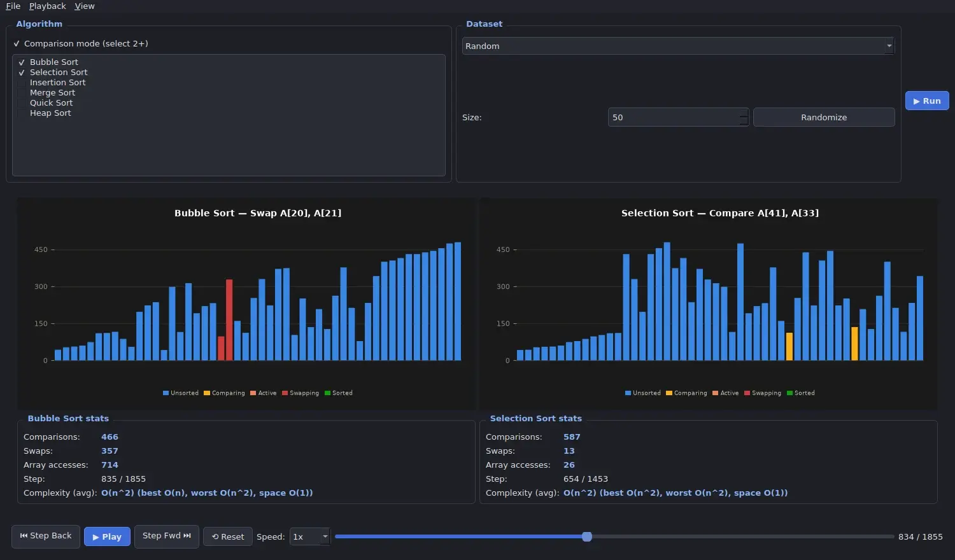955x560 pixels.
Task: Uncheck Bubble Sort in the algorithm list
Action: 22,62
